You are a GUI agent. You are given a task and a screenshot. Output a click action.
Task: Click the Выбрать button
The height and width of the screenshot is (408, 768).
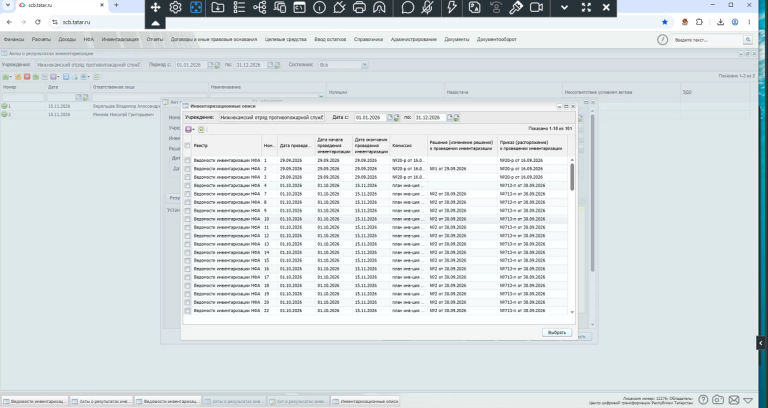coord(557,332)
